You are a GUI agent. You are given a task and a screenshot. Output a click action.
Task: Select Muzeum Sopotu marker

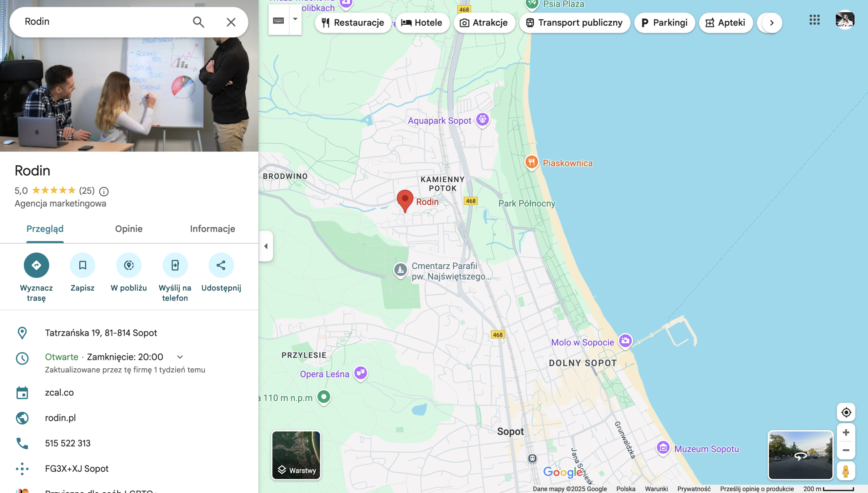663,448
